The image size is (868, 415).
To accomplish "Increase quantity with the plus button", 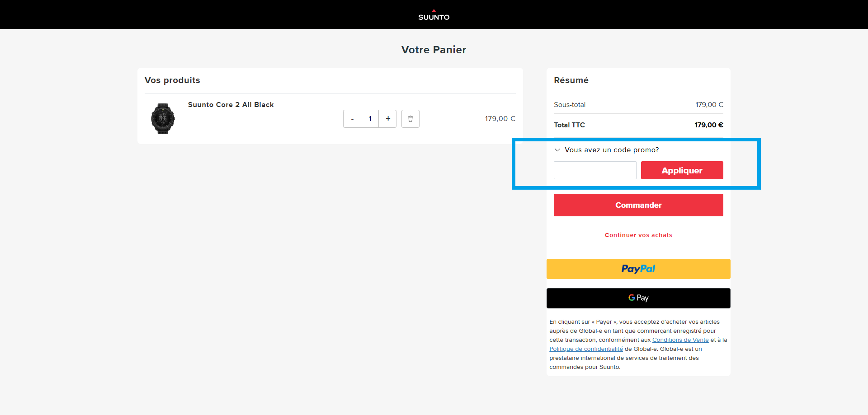I will pos(388,119).
